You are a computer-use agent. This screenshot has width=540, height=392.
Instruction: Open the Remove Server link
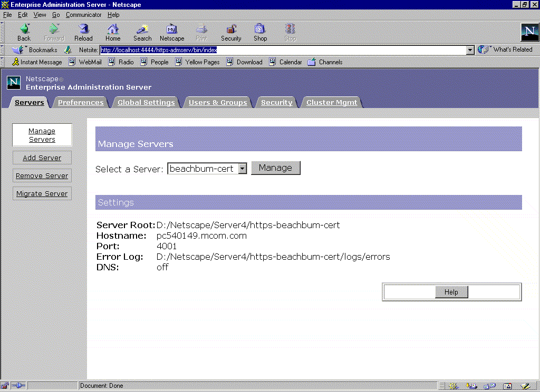(x=42, y=175)
